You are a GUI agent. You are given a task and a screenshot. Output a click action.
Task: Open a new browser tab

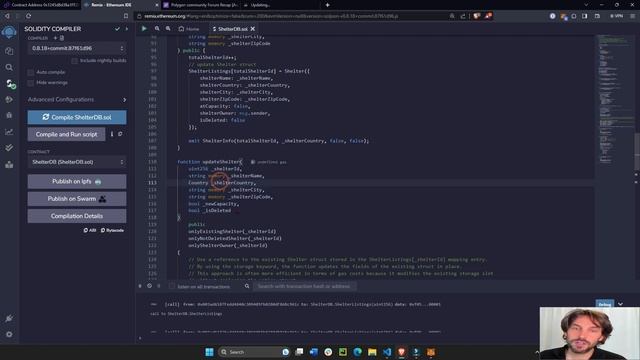click(327, 5)
